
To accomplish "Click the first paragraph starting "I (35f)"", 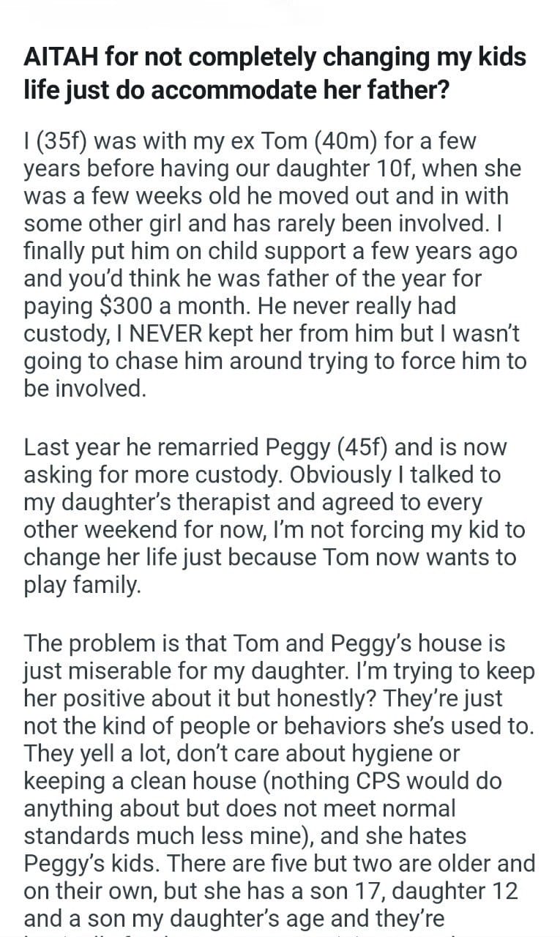I will pos(275,264).
